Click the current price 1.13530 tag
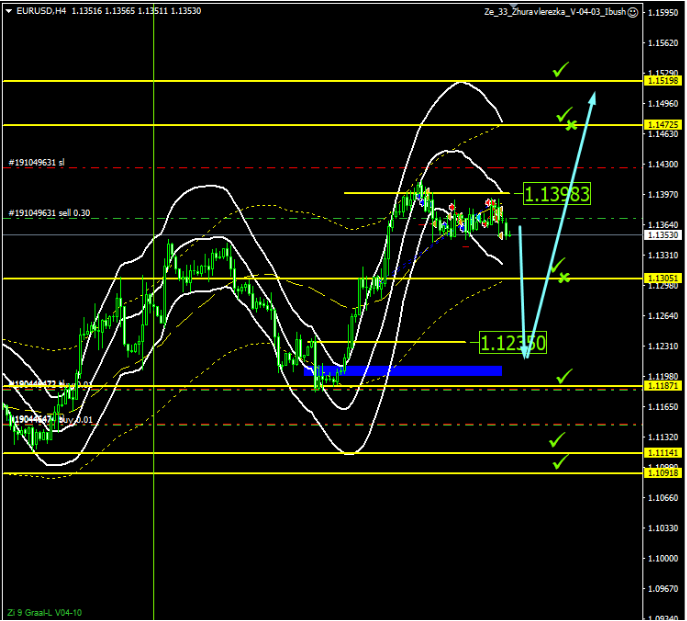Image resolution: width=687 pixels, height=621 pixels. (x=663, y=235)
